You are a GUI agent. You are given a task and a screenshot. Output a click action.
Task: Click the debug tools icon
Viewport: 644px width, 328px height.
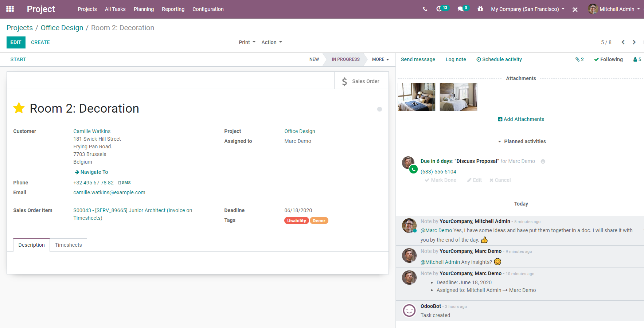pyautogui.click(x=575, y=9)
